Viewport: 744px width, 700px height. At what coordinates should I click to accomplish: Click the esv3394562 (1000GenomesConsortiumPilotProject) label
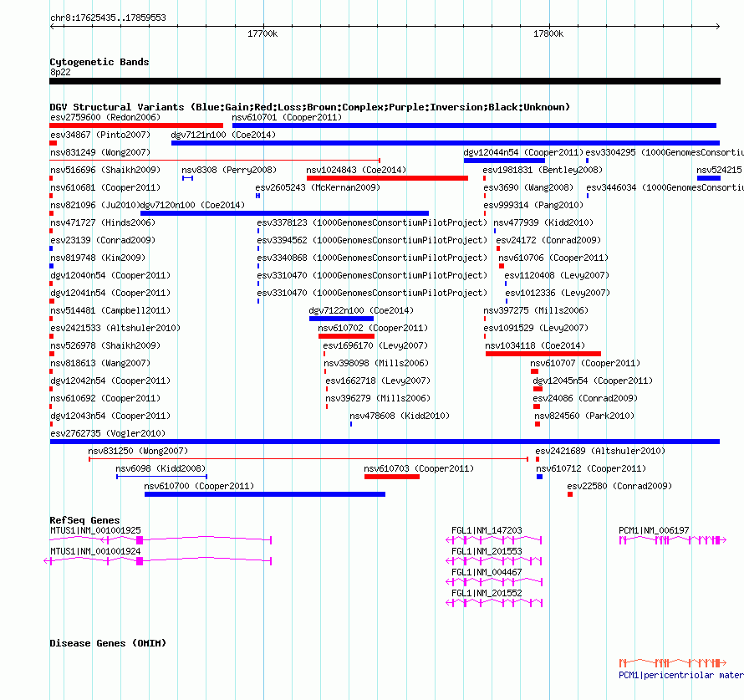point(372,240)
